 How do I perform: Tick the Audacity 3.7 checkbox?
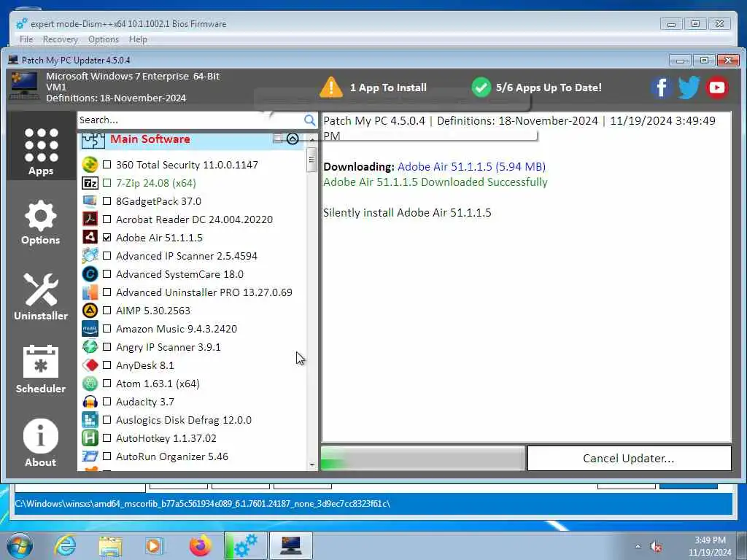coord(107,402)
